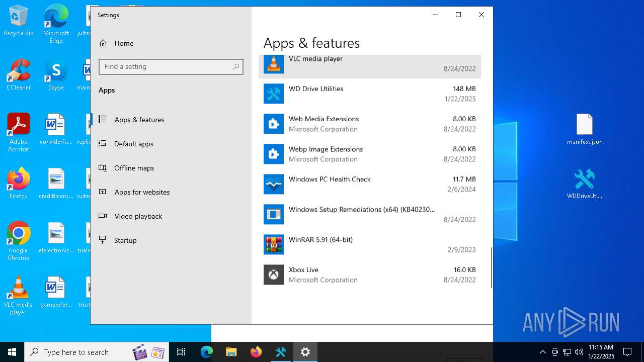The image size is (644, 362).
Task: Click the Find a setting search box
Action: (x=171, y=67)
